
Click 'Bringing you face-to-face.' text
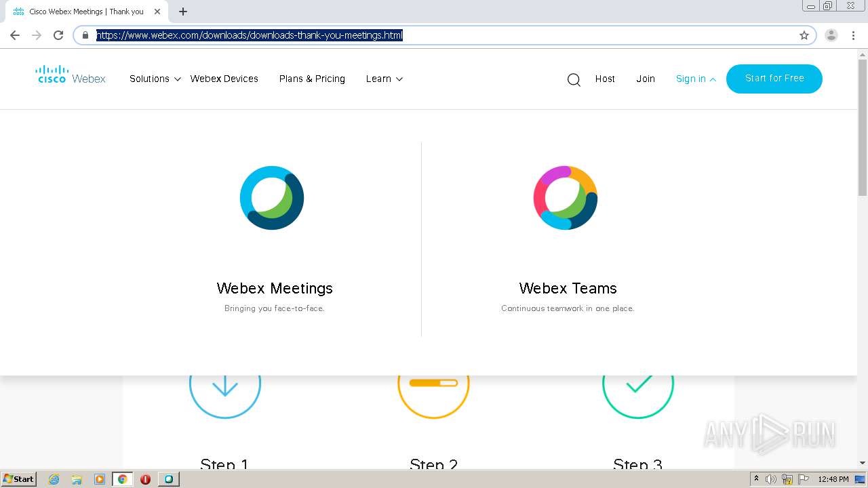point(275,308)
